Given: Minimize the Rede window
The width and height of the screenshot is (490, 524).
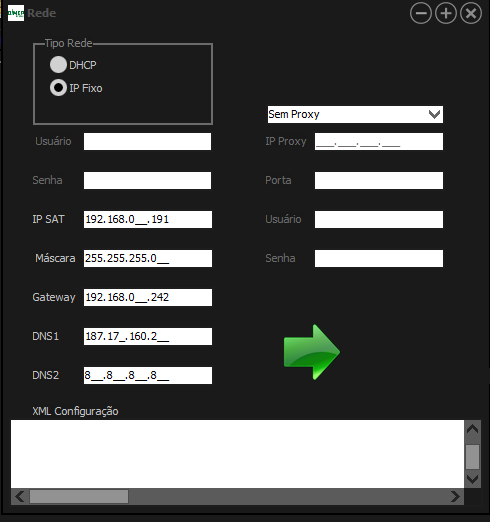Looking at the screenshot, I should [421, 13].
